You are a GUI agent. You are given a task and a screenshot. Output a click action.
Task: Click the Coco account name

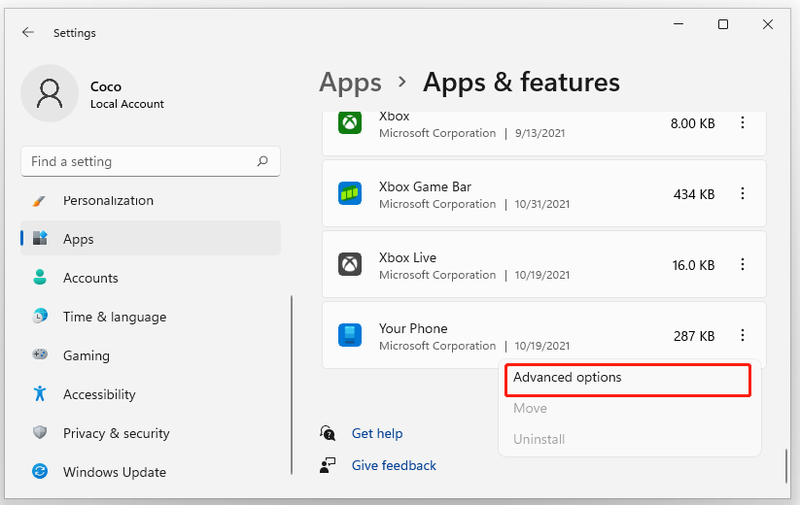pyautogui.click(x=106, y=87)
